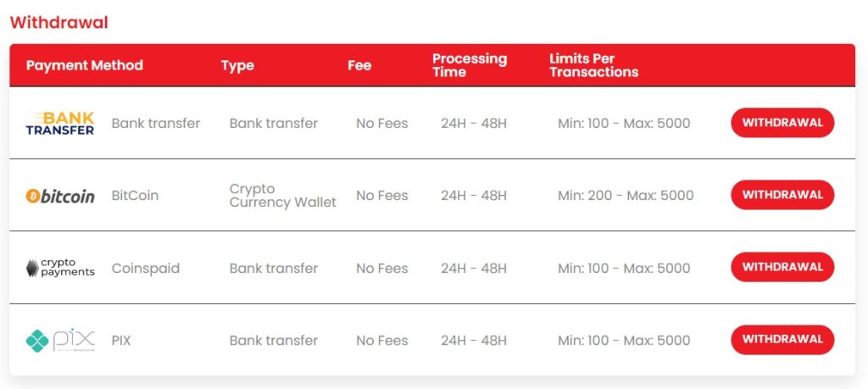Click the Bitcoin logo icon
The width and height of the screenshot is (868, 389).
[60, 196]
